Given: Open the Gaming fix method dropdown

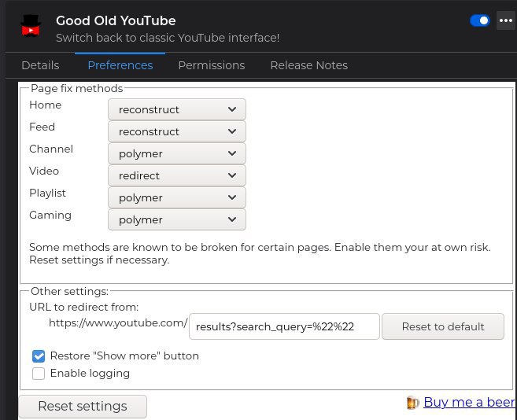Looking at the screenshot, I should [x=177, y=219].
